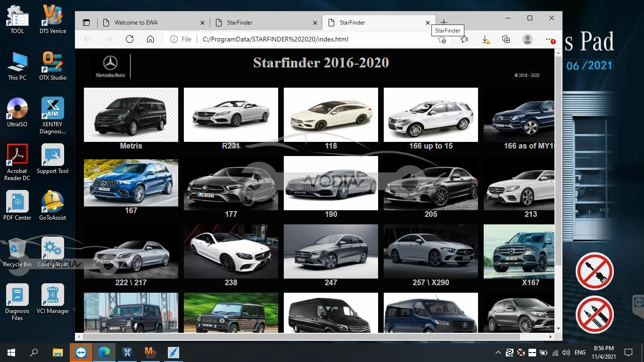Viewport: 644px width, 362px height.
Task: Launch the VCI Manager desktop icon
Action: click(x=52, y=296)
